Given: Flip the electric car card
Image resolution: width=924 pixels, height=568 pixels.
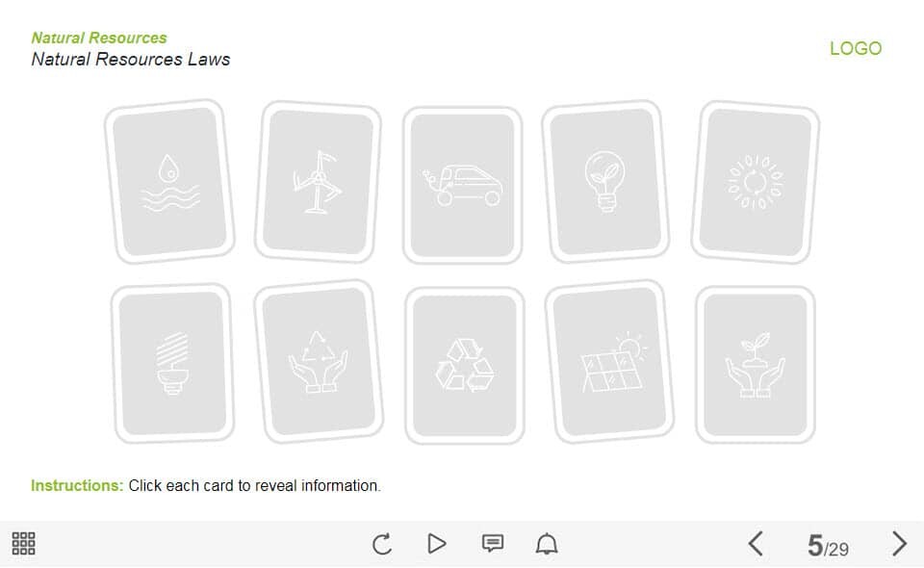Looking at the screenshot, I should [463, 185].
